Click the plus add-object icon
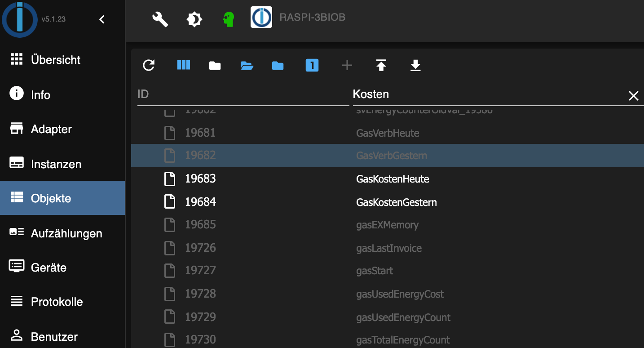Image resolution: width=644 pixels, height=348 pixels. [x=347, y=66]
